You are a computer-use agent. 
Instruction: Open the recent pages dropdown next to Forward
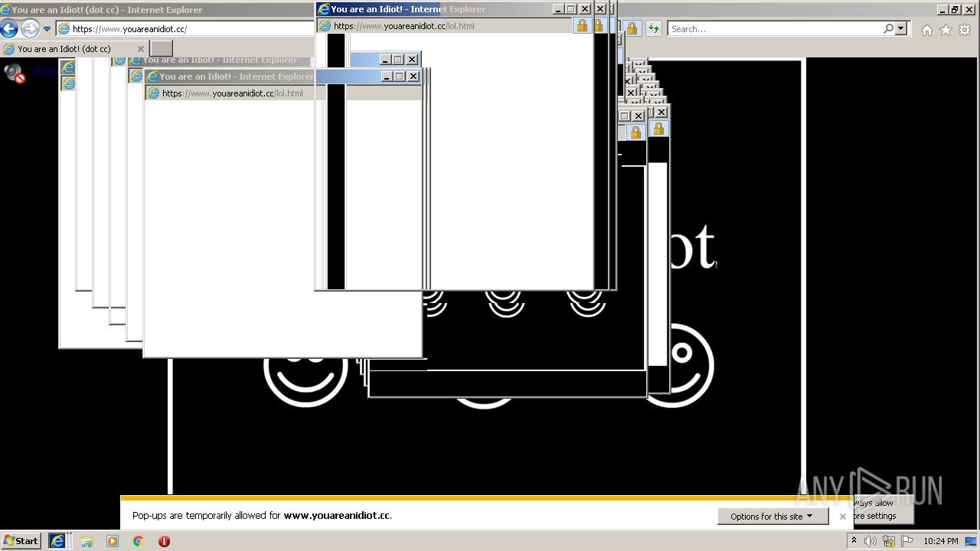pyautogui.click(x=47, y=29)
